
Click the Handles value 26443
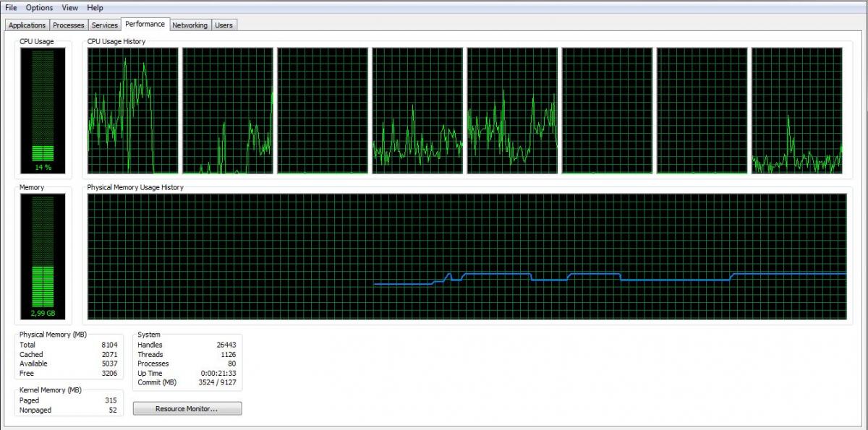tap(226, 345)
